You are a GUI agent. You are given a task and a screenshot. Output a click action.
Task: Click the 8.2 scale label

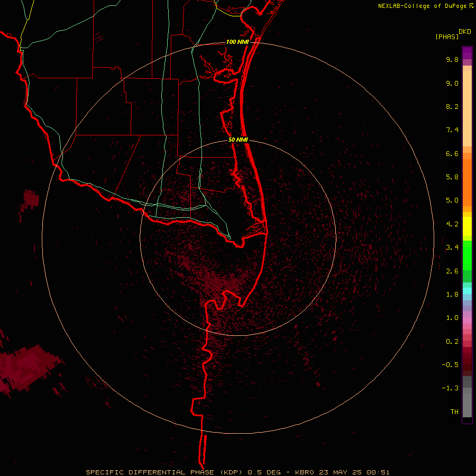452,106
